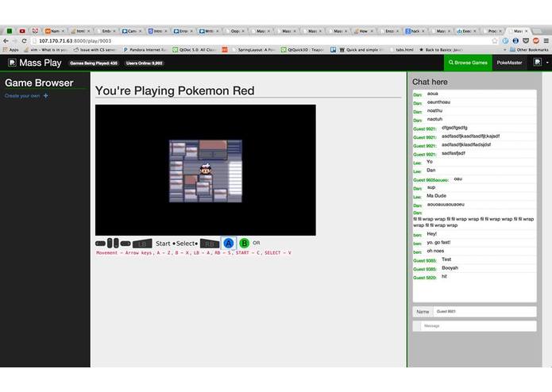Open Browse Games from the top bar
Viewport: 552px width, 392px height.
[x=468, y=63]
